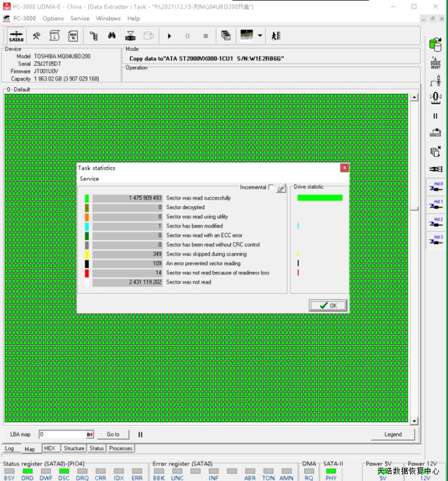The height and width of the screenshot is (481, 448).
Task: Click the RESET icon in right sidebar
Action: pos(435,63)
